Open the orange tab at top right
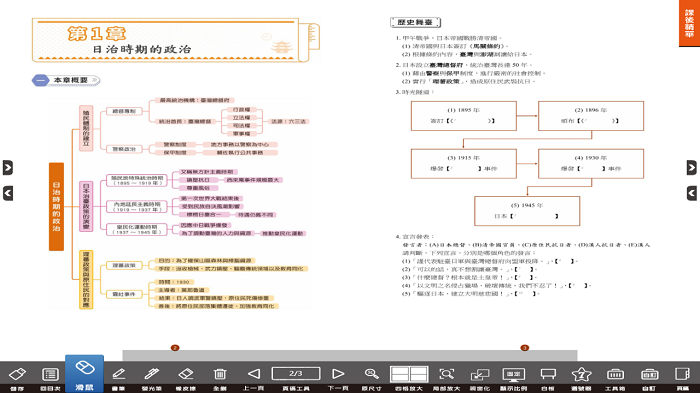700x393 pixels. click(689, 23)
